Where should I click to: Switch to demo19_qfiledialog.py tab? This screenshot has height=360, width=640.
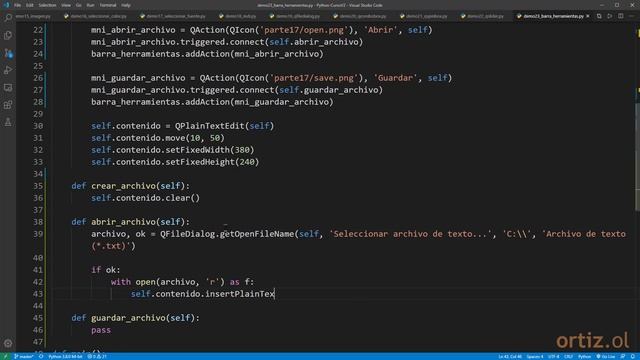coord(295,16)
